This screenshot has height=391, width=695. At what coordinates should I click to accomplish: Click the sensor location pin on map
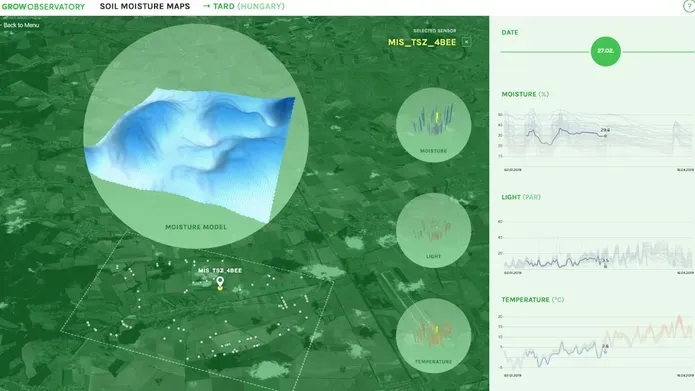[x=220, y=283]
